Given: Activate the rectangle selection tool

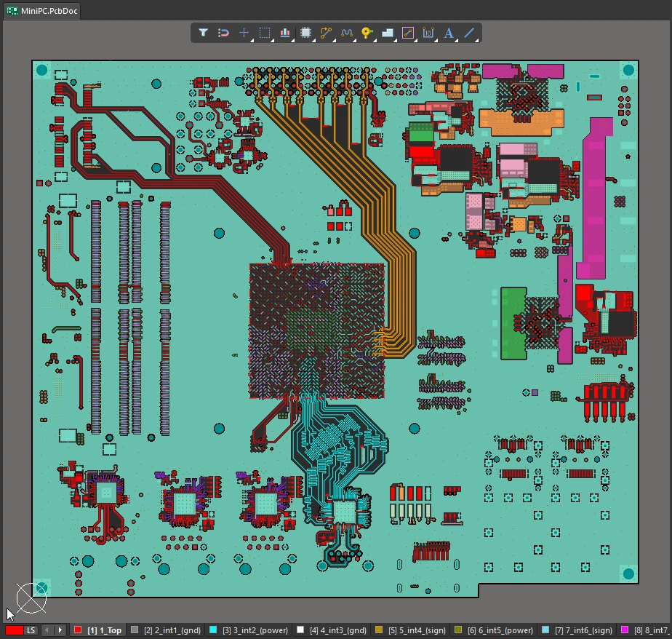Looking at the screenshot, I should (x=265, y=33).
